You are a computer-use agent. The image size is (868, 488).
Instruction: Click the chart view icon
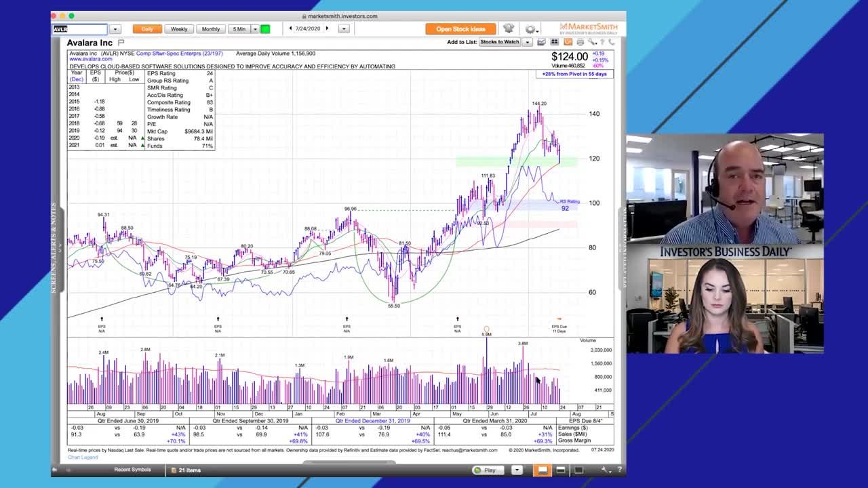(541, 42)
